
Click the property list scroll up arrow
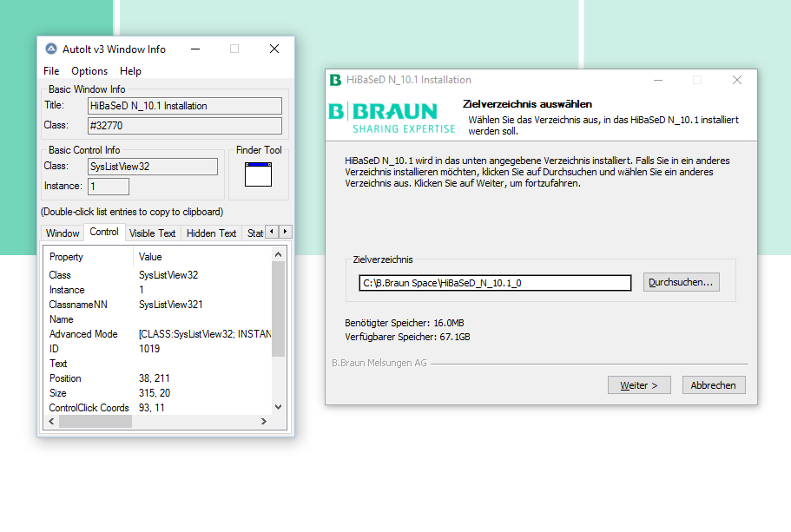(x=278, y=254)
